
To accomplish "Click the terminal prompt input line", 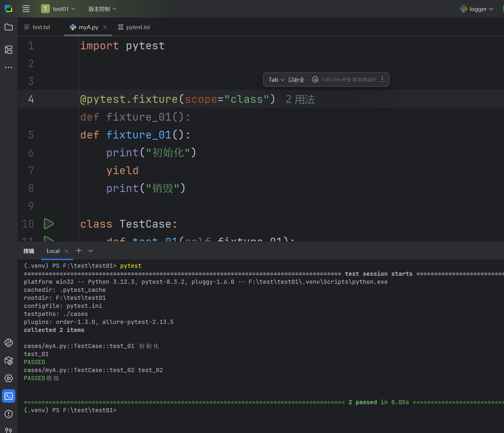I will [x=70, y=410].
